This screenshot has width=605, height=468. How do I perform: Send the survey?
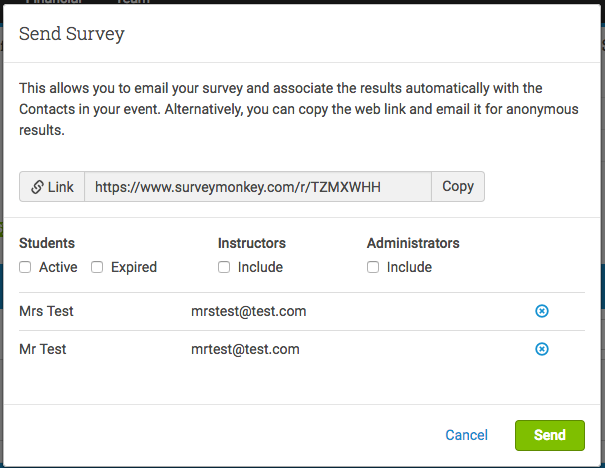549,435
